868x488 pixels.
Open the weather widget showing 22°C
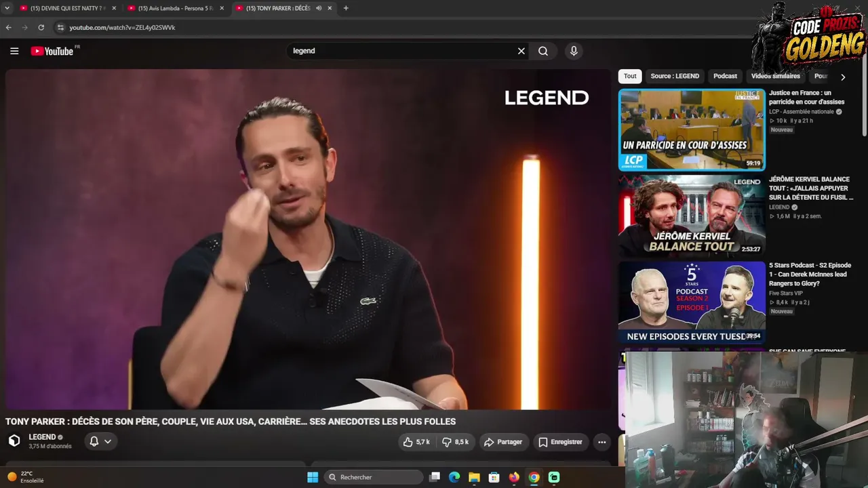point(26,477)
